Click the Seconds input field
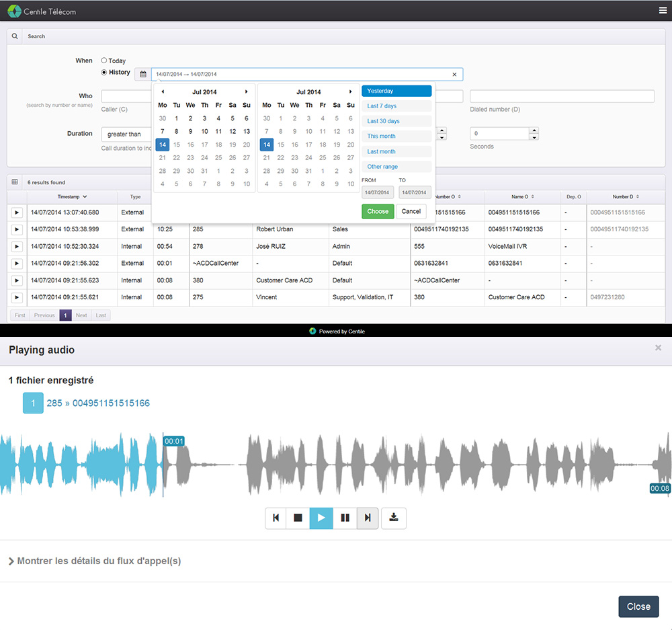672x630 pixels. 500,134
